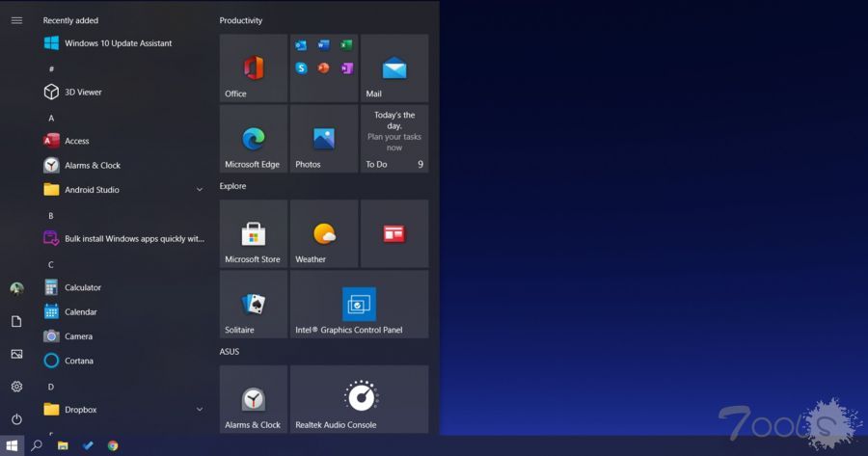The image size is (868, 456).
Task: Open the Mail tile
Action: 393,68
